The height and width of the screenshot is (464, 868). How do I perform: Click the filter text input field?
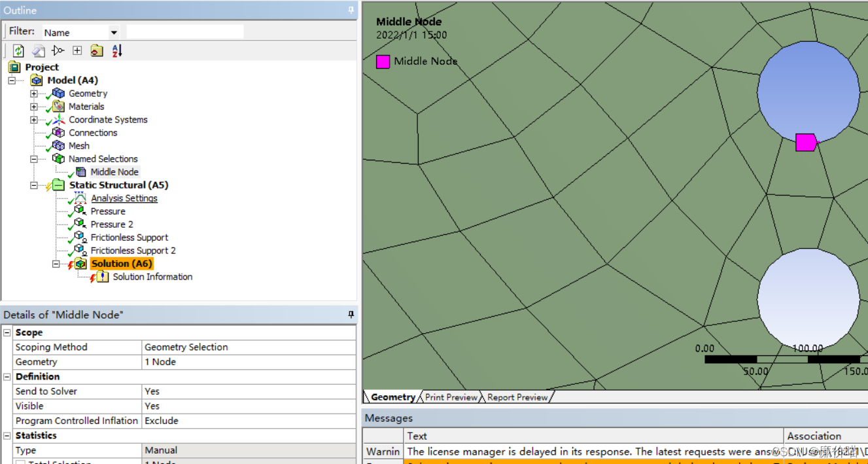click(x=184, y=32)
